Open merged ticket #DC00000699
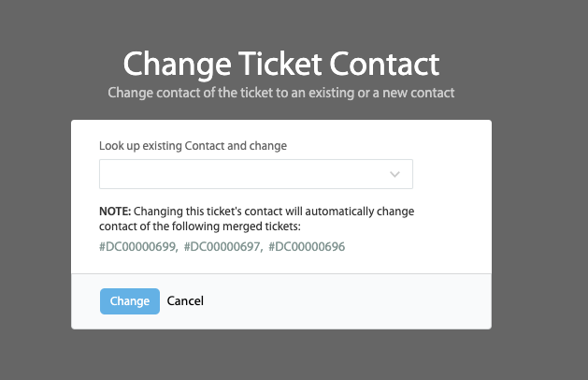This screenshot has height=380, width=588. [137, 246]
